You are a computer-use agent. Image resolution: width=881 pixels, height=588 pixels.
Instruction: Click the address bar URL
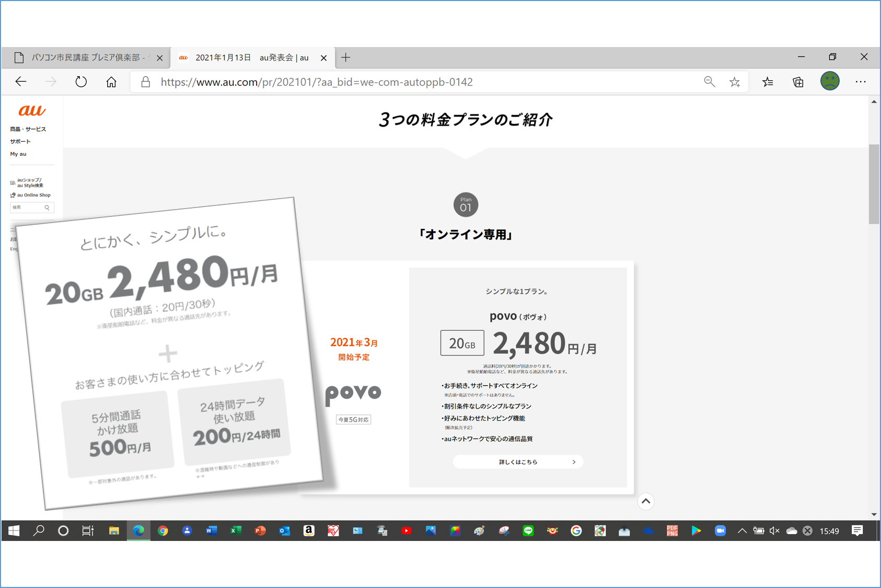click(x=317, y=82)
